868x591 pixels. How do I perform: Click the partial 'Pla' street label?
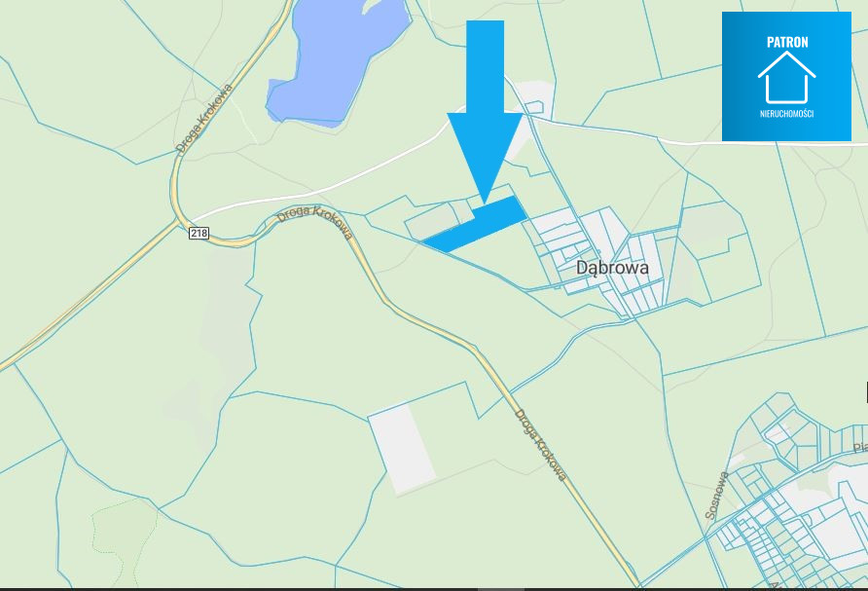click(859, 448)
